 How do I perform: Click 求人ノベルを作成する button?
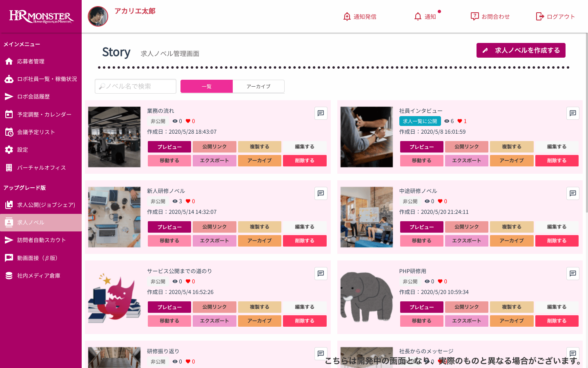click(x=521, y=50)
